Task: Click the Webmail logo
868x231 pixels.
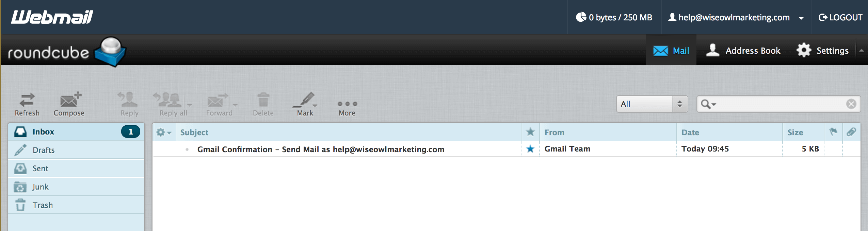Action: pyautogui.click(x=52, y=17)
